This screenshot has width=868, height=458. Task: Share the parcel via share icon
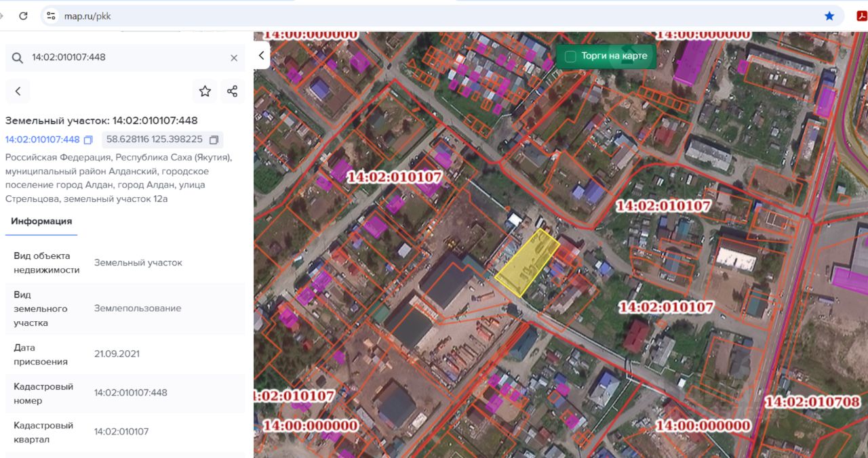point(233,91)
